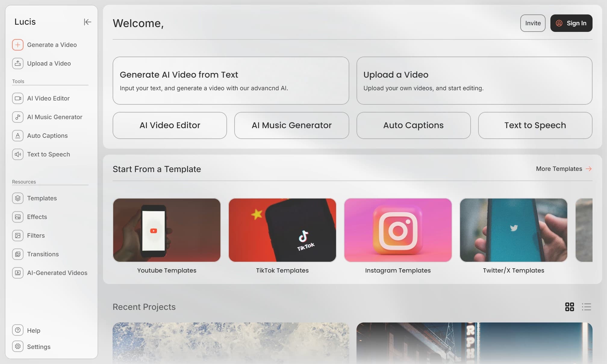The width and height of the screenshot is (607, 364).
Task: Toggle the sidebar collapse button
Action: [87, 22]
